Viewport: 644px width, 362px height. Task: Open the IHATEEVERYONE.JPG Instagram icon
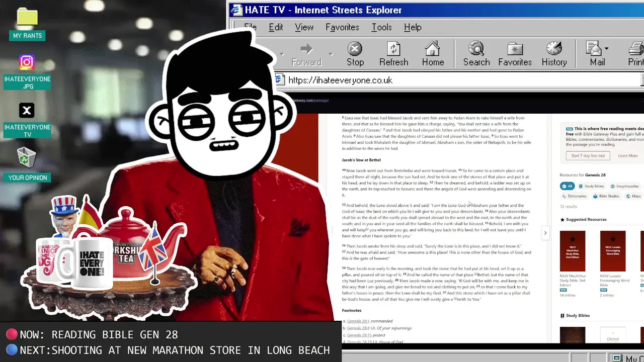(x=27, y=62)
